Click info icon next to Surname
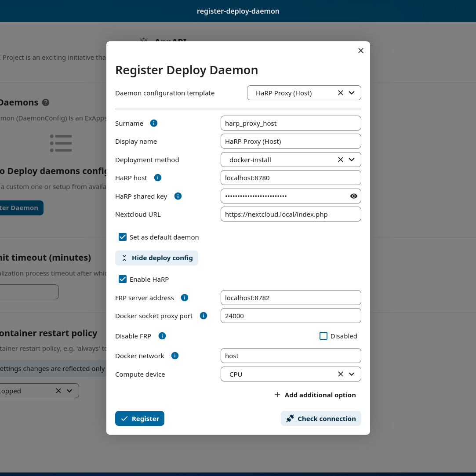 point(154,123)
